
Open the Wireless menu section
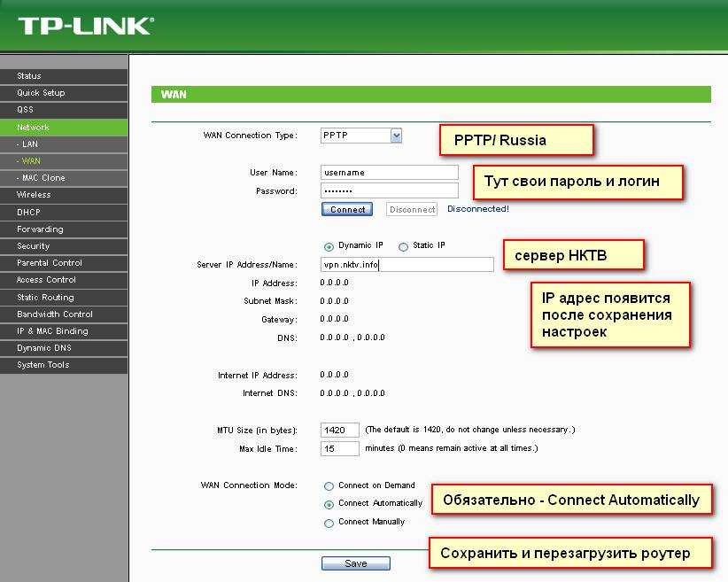tap(64, 195)
